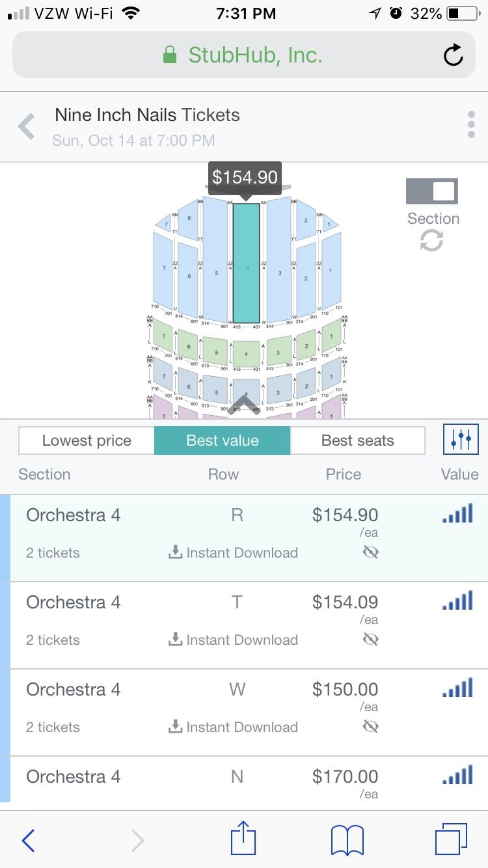
Task: Toggle the Section view switch
Action: pyautogui.click(x=433, y=191)
